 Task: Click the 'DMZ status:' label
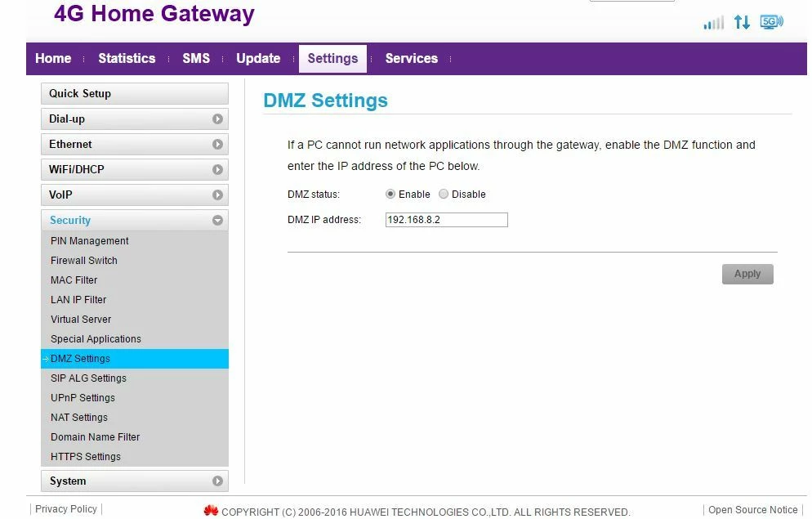314,195
